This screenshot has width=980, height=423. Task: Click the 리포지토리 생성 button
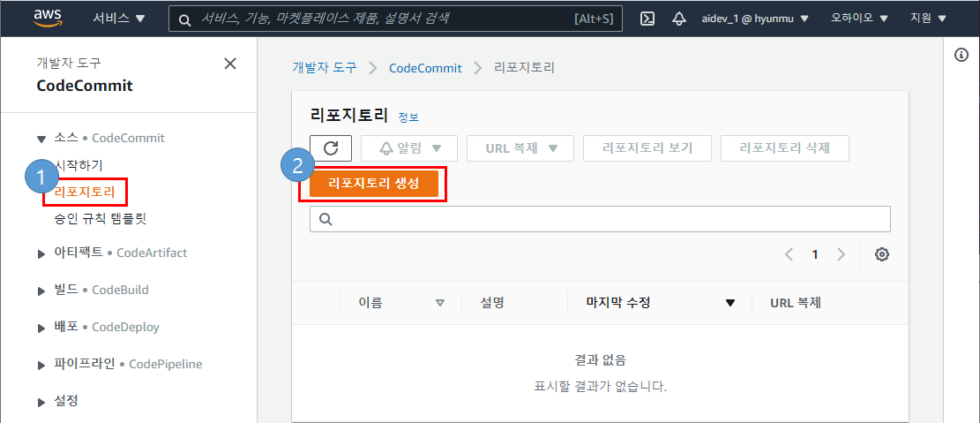point(374,184)
